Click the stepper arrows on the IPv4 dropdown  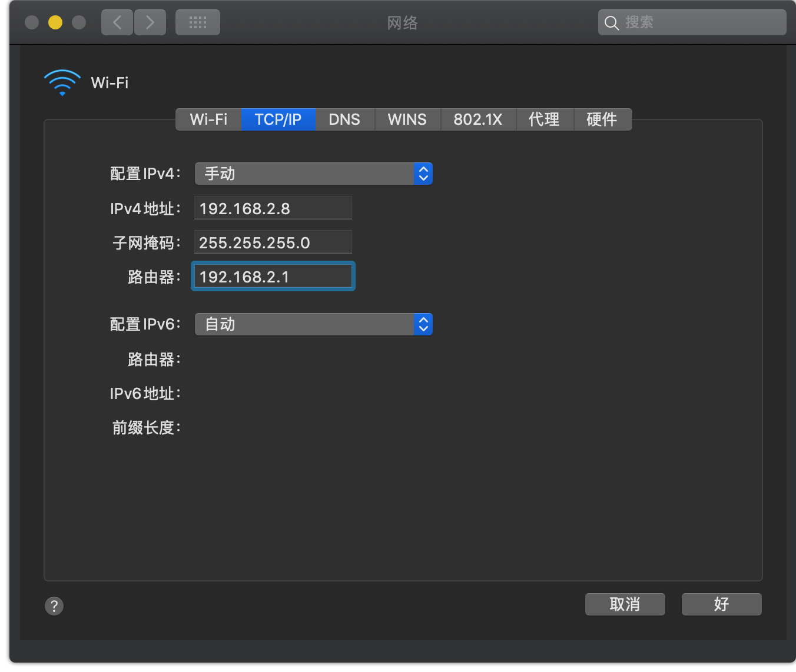pos(423,174)
